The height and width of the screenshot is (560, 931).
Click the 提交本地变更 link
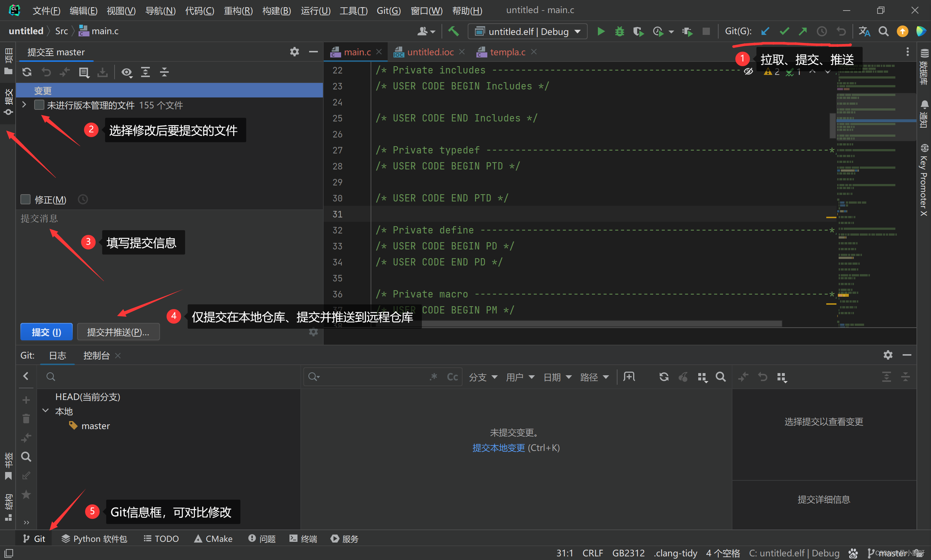tap(498, 448)
